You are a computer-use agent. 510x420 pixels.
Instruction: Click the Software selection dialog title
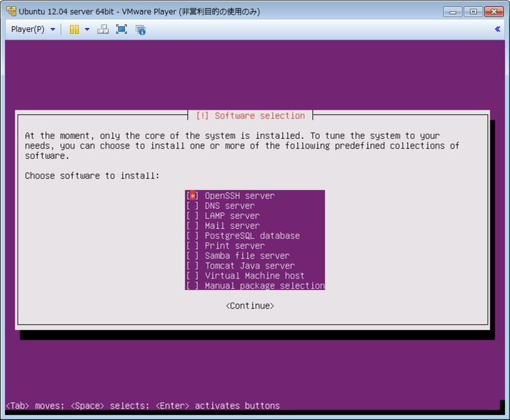(251, 116)
